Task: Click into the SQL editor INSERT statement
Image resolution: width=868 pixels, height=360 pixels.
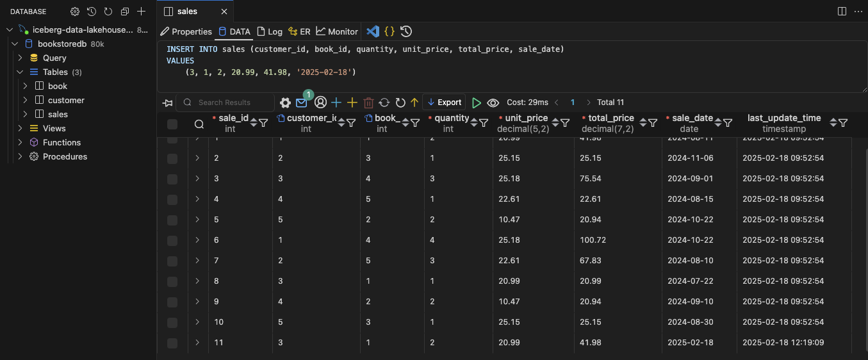Action: click(365, 49)
